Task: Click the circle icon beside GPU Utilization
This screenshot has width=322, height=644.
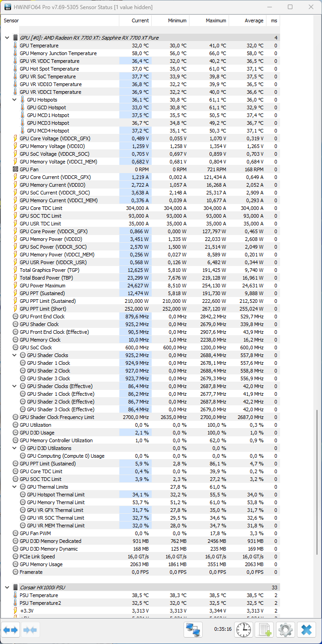Action: pos(15,425)
